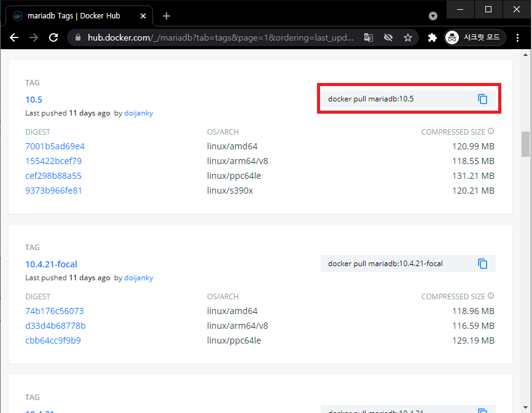
Task: Select the 129.19 MB size value
Action: 473,340
